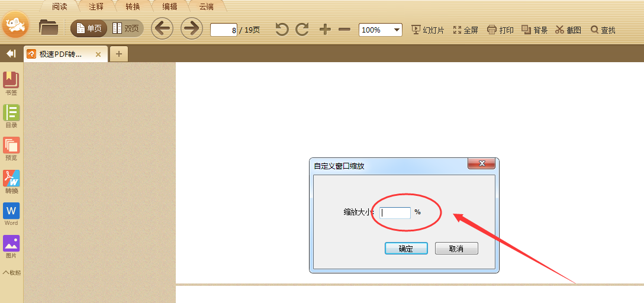Click the elephant app logo
Viewport: 644px width, 303px height.
15,25
